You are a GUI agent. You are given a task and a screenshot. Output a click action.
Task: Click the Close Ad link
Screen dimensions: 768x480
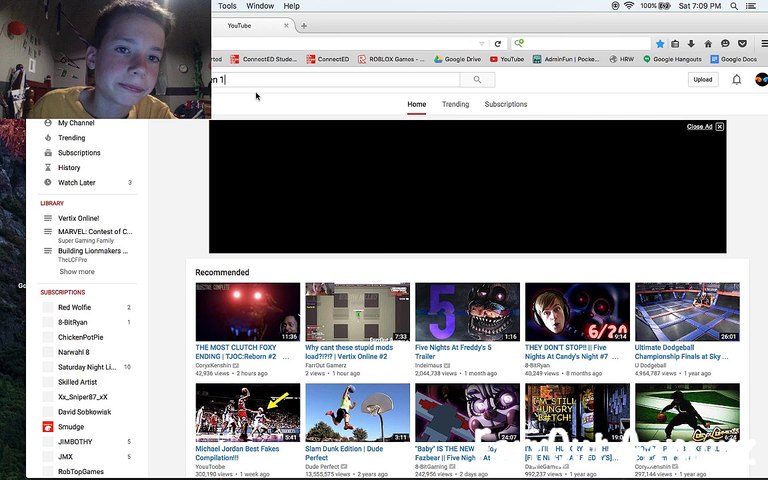click(x=699, y=127)
